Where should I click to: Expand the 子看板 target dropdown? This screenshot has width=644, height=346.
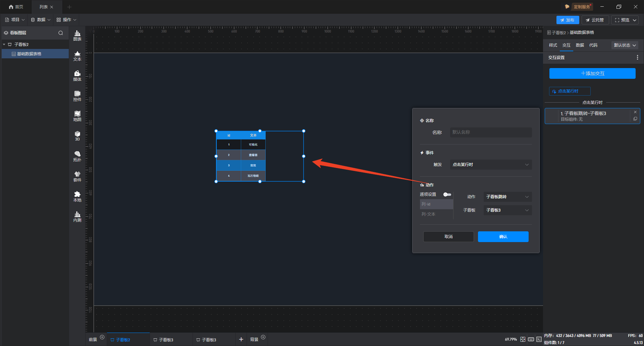click(x=507, y=210)
